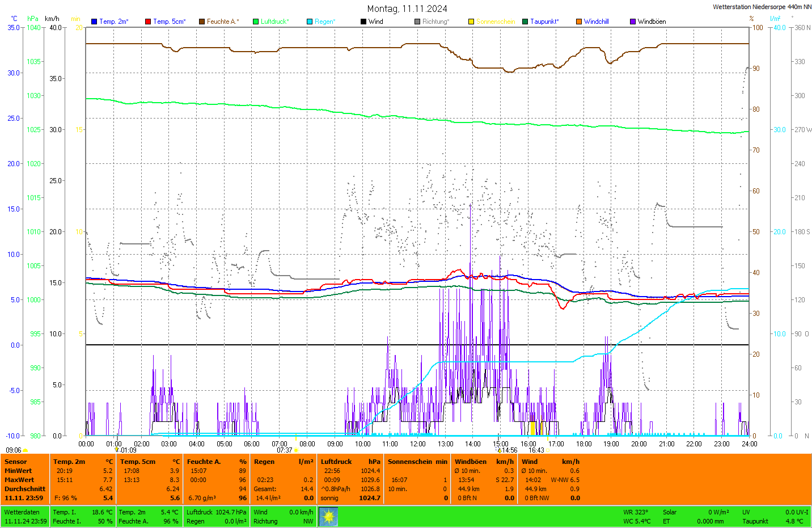
Task: Click the Wetterdaten label in green bar
Action: click(22, 512)
